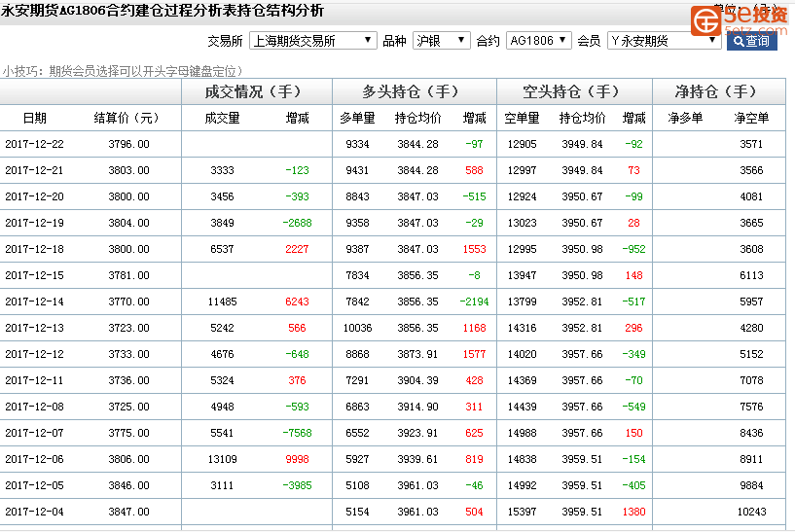
Task: Click net short value 4081
Action: pyautogui.click(x=751, y=196)
